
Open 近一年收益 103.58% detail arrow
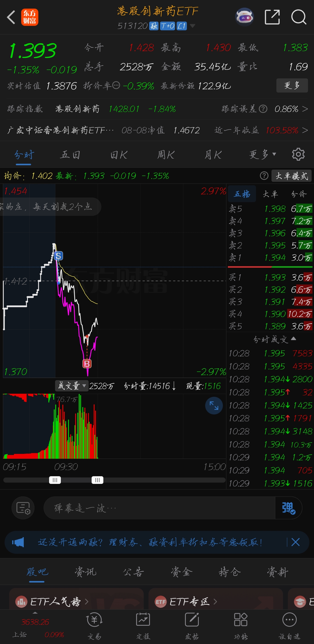click(x=305, y=130)
